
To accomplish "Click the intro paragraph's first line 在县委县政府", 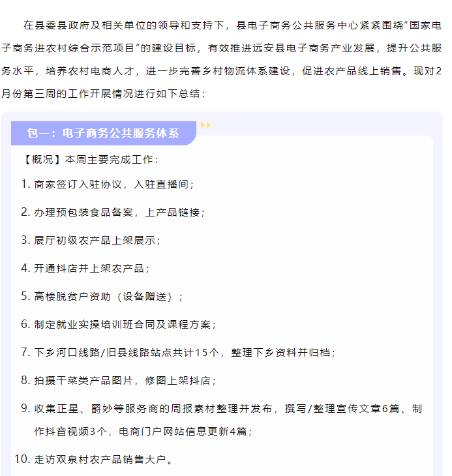I will [232, 25].
